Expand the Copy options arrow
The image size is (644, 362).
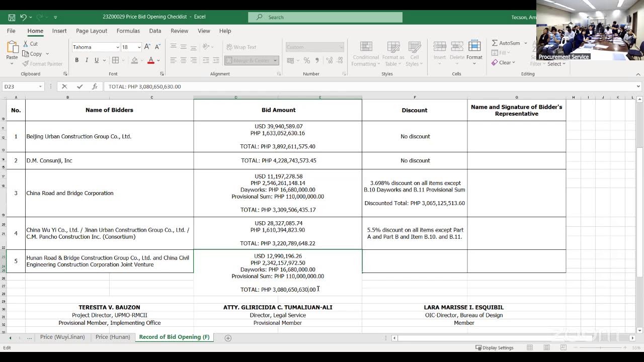(47, 54)
